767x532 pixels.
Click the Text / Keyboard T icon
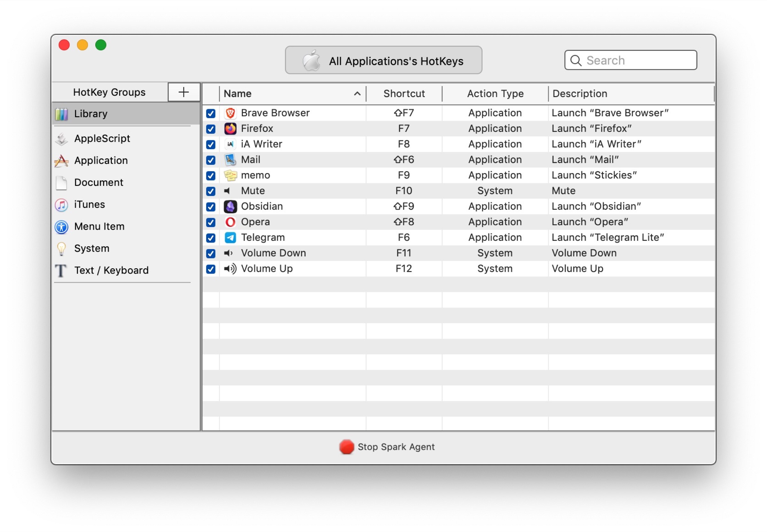coord(61,271)
